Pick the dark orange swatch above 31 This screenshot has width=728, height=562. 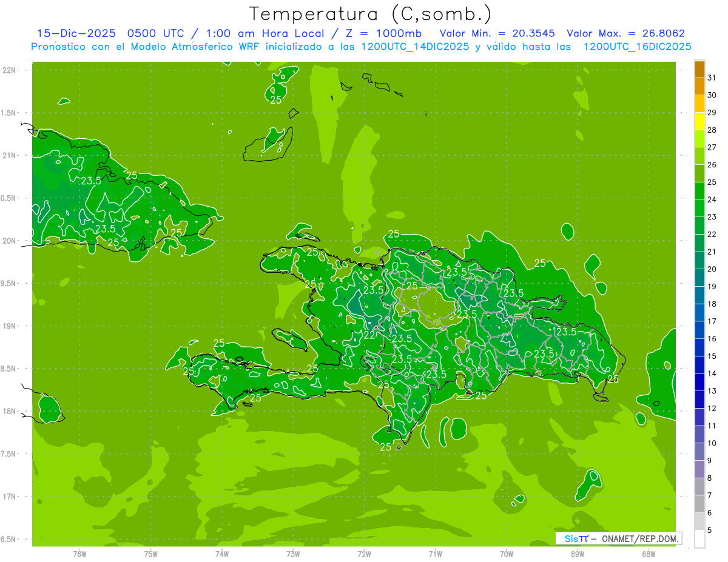pos(699,70)
